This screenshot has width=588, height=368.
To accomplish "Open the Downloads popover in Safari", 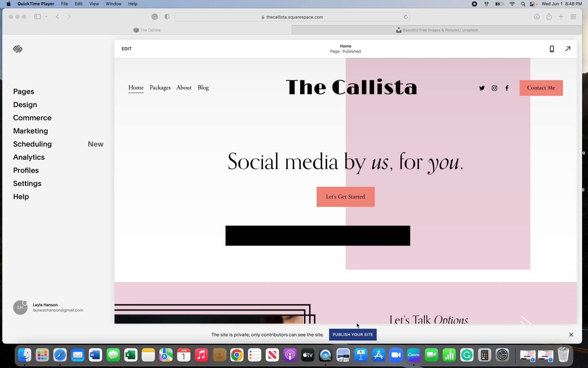I will 537,16.
